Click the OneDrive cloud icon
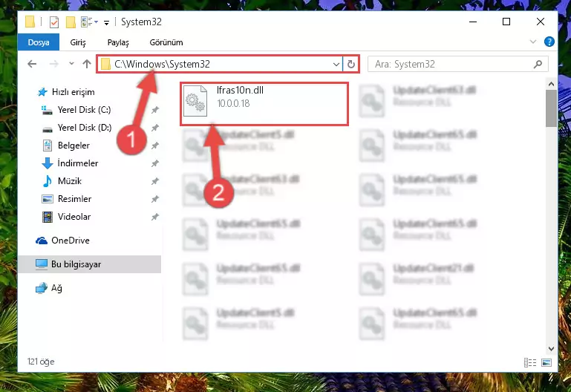 pyautogui.click(x=42, y=241)
